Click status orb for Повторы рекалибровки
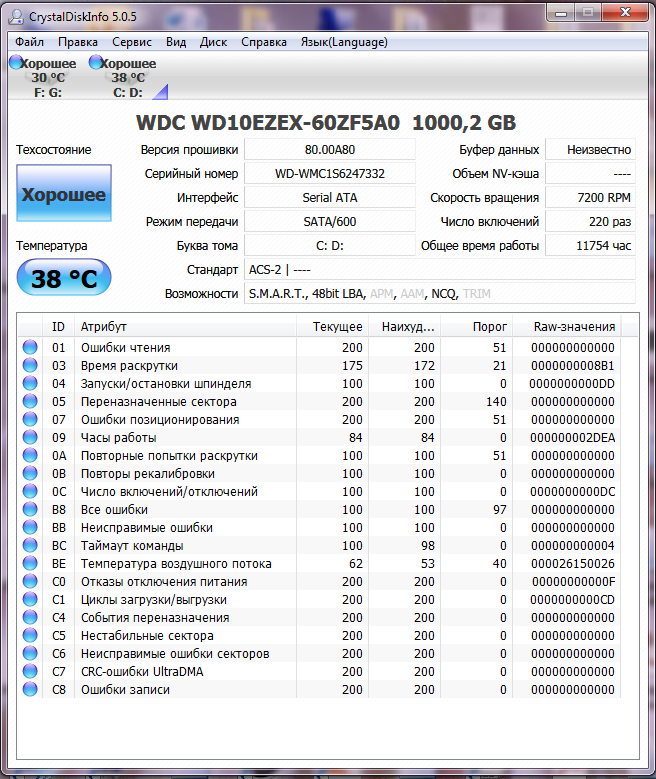 tap(30, 473)
